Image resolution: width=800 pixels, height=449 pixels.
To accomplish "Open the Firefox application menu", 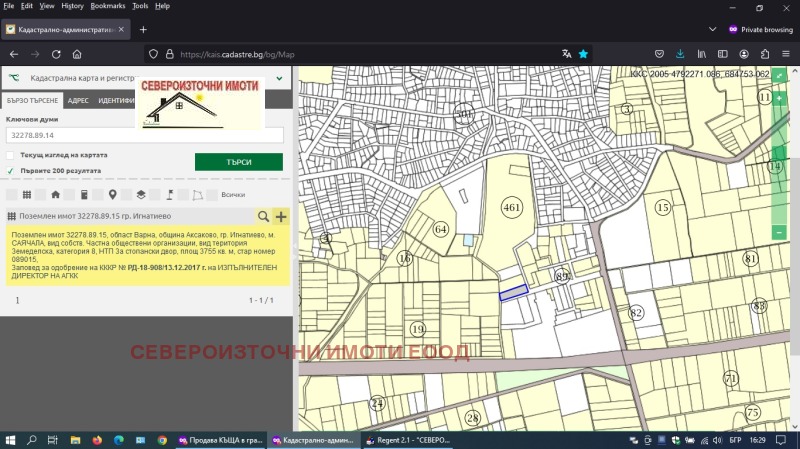I will point(784,53).
